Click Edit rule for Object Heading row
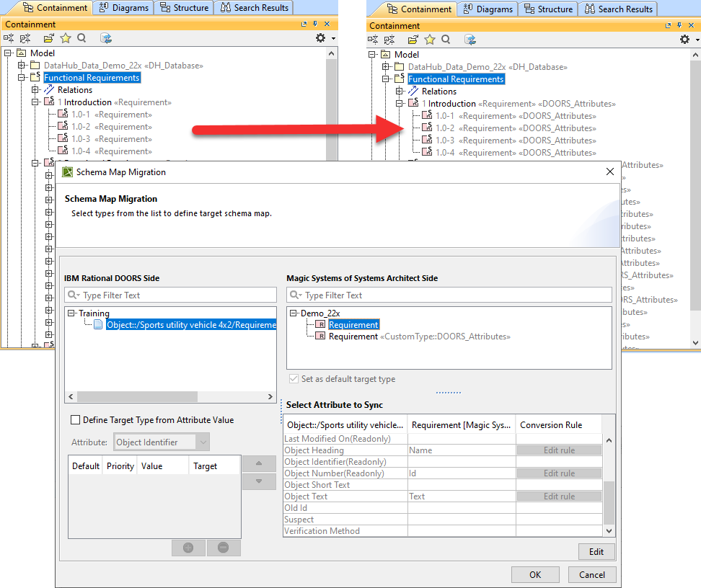Image resolution: width=701 pixels, height=588 pixels. pos(559,450)
